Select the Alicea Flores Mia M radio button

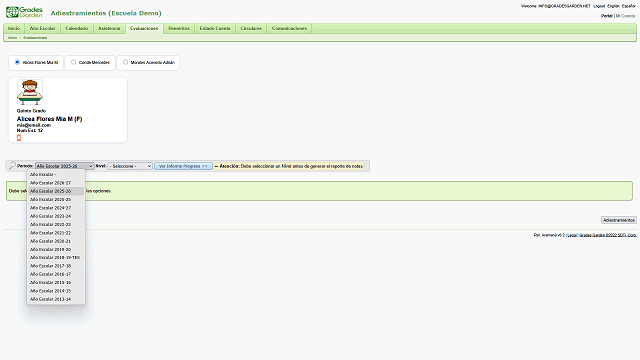(17, 62)
